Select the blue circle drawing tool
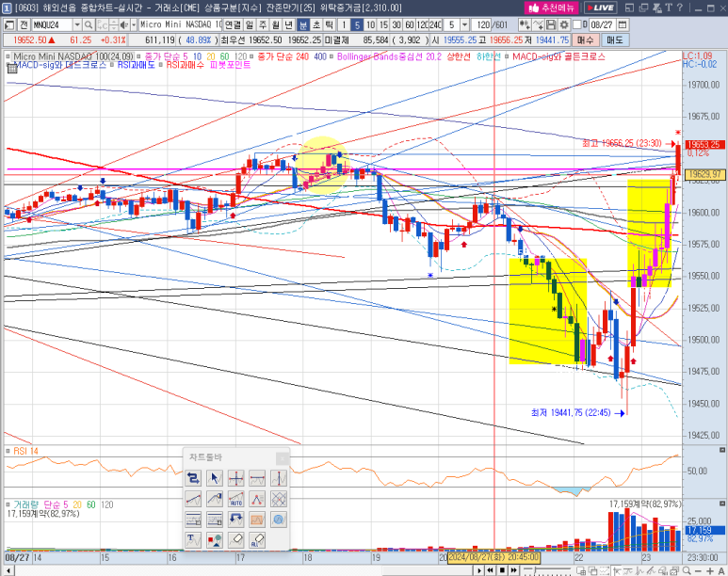Screen dimensions: 728x576 coord(279,520)
